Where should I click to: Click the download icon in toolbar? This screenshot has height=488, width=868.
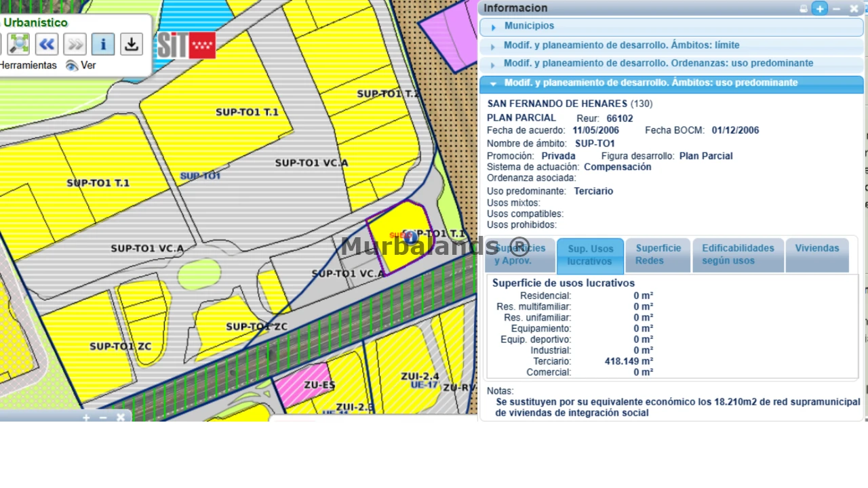pos(132,44)
